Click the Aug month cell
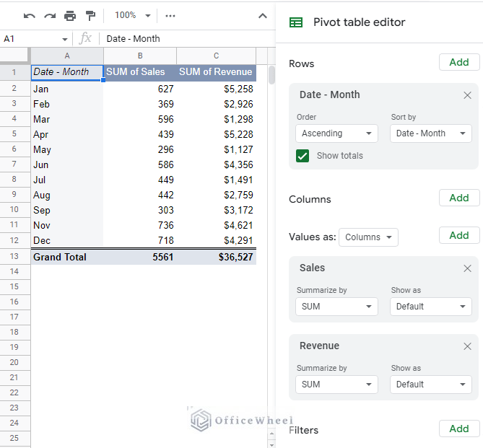 [x=67, y=195]
